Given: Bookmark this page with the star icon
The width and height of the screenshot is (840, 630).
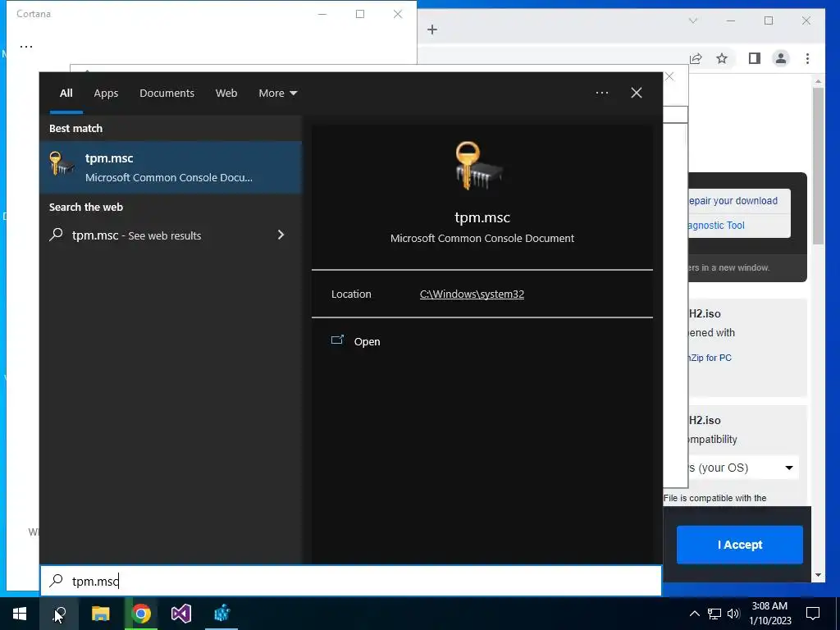Looking at the screenshot, I should click(x=722, y=58).
